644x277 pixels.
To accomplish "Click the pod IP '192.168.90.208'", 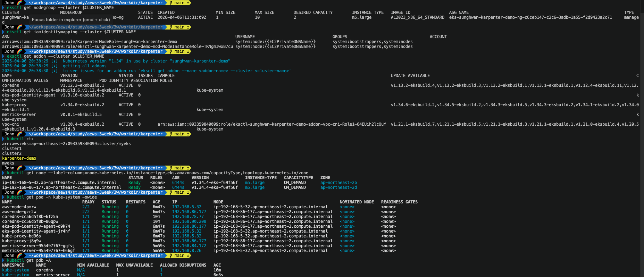I will click(189, 221).
